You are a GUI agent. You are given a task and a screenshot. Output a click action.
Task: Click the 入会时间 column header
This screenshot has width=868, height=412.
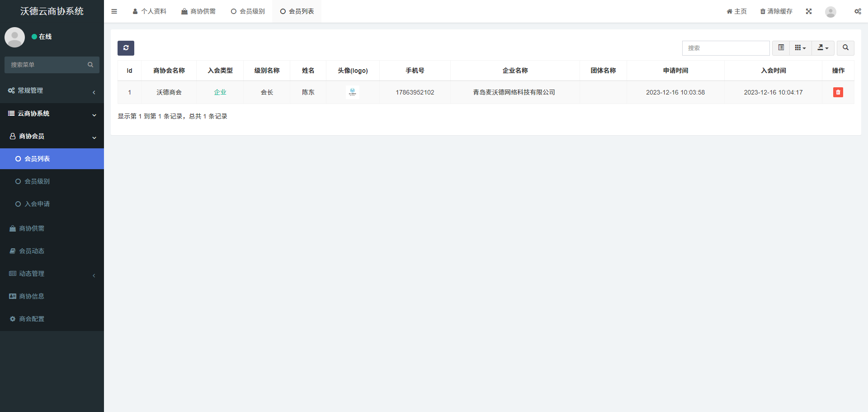point(774,71)
